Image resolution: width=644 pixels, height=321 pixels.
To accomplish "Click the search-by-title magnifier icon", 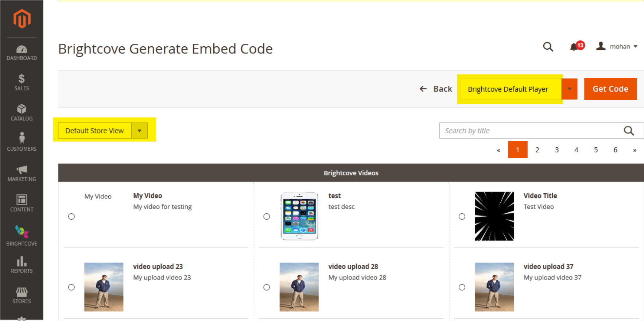I will click(x=629, y=131).
